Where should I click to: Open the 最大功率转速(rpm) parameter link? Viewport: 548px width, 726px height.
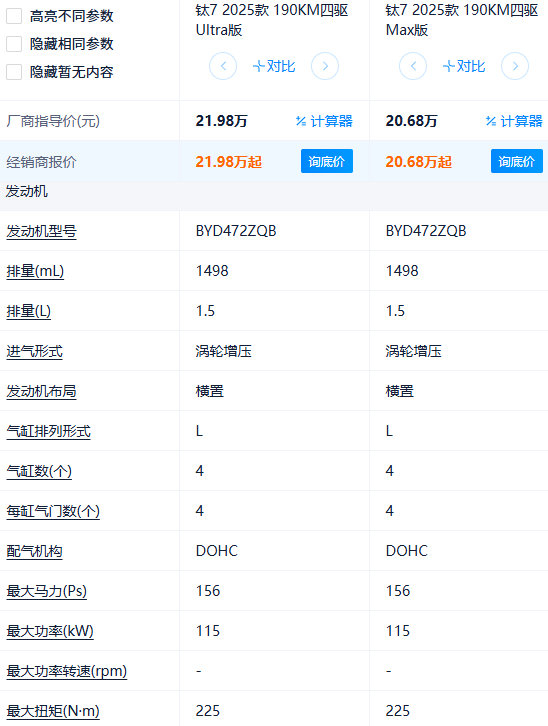pos(66,671)
